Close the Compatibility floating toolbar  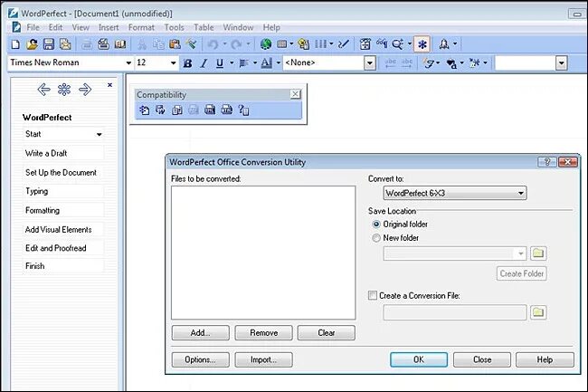point(296,94)
